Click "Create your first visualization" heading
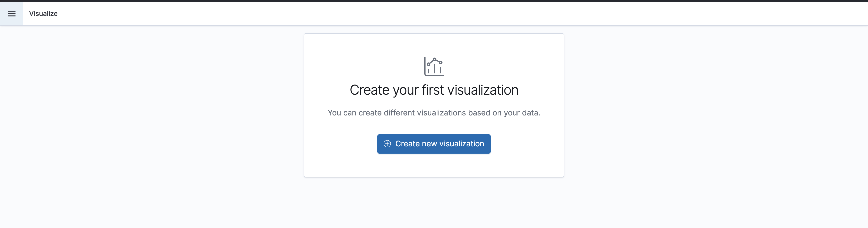868x228 pixels. [x=434, y=90]
